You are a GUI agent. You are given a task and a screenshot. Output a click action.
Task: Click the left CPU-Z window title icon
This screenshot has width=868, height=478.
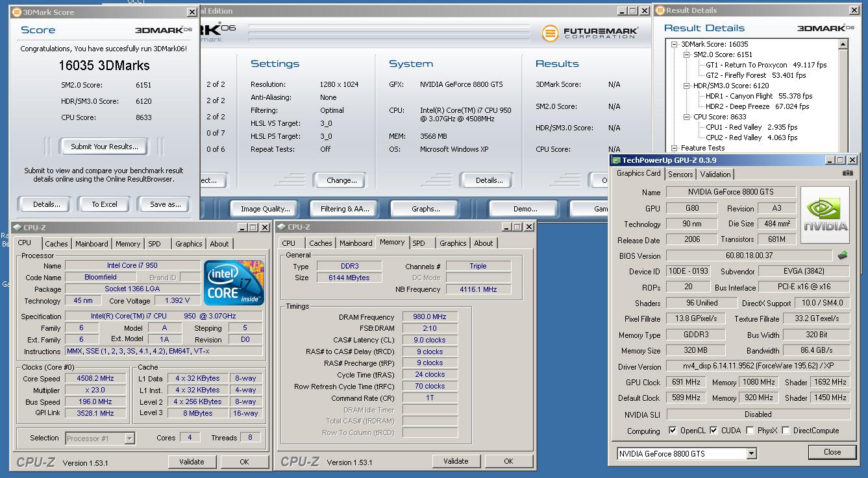click(16, 227)
